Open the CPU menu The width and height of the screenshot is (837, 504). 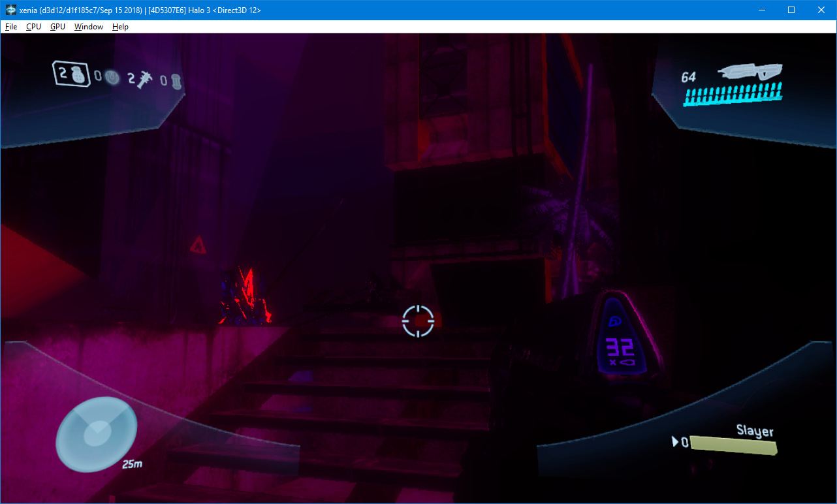pos(33,27)
